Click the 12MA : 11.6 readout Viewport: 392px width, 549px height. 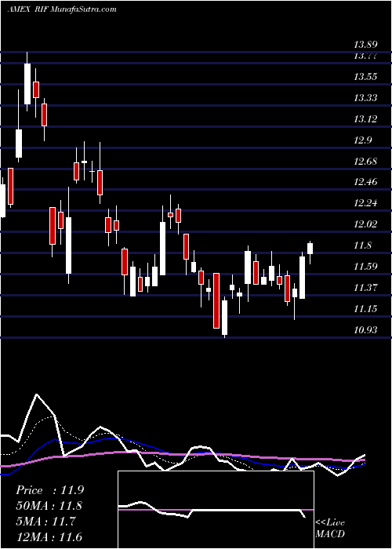click(x=49, y=537)
